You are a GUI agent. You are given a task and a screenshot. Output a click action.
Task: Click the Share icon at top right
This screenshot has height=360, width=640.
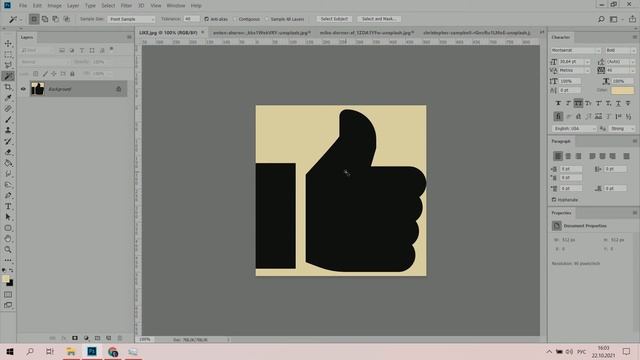(632, 19)
